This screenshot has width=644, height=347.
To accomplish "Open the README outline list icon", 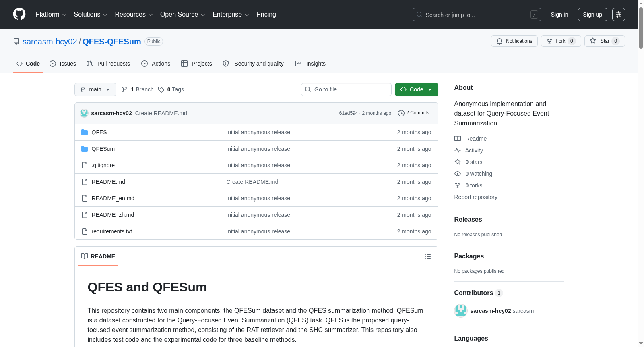I will pyautogui.click(x=428, y=256).
